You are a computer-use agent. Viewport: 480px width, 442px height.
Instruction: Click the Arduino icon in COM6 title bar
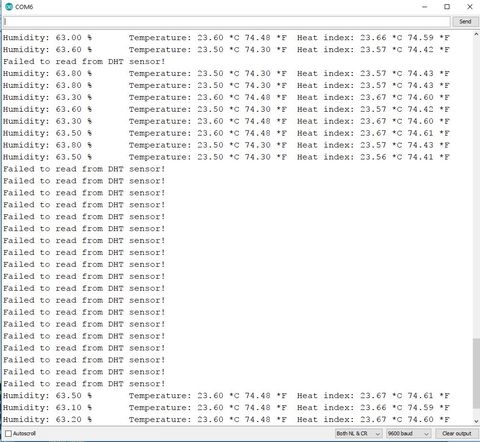(9, 7)
